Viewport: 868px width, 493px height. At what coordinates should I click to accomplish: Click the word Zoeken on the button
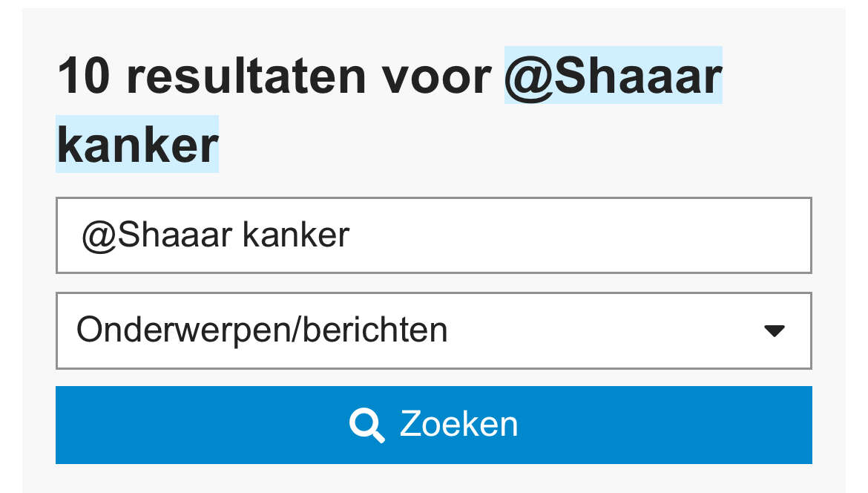[459, 424]
